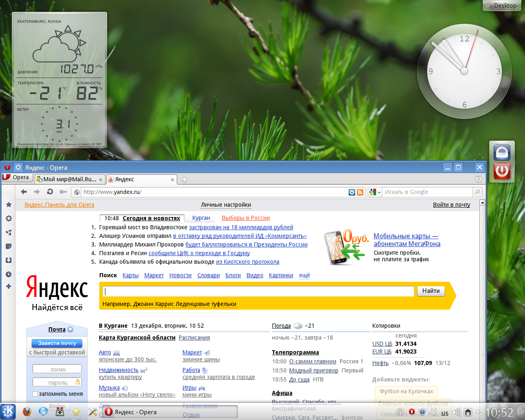Open the Opera Unite panel in sidebar

pyautogui.click(x=9, y=233)
